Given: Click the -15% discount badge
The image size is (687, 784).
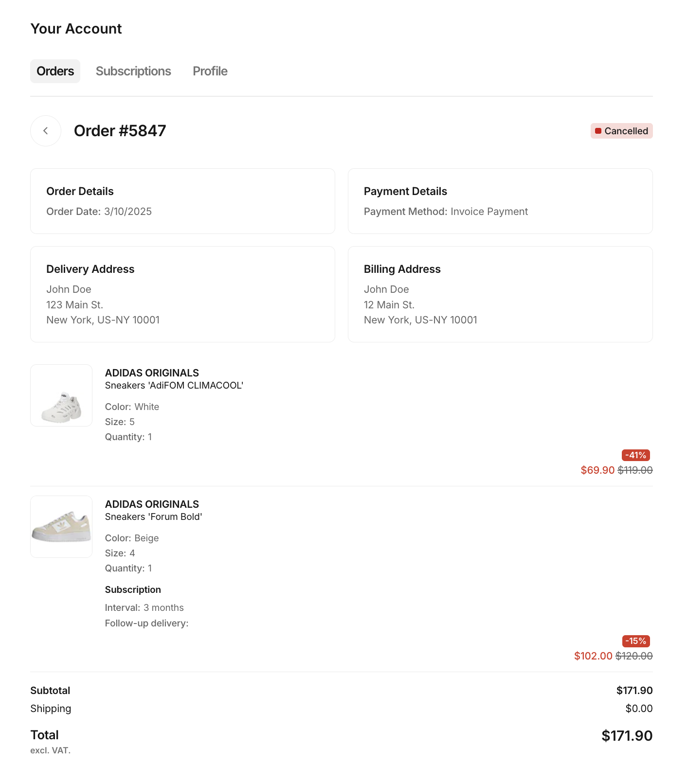Looking at the screenshot, I should pyautogui.click(x=635, y=641).
